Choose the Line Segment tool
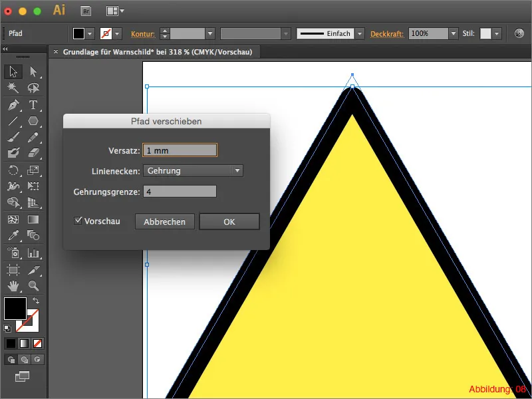 [x=13, y=121]
